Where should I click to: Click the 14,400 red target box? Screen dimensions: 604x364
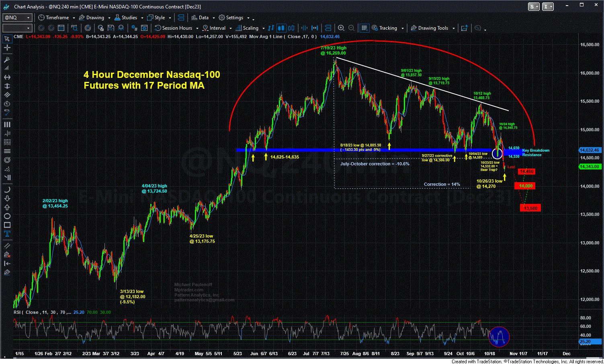pos(527,172)
